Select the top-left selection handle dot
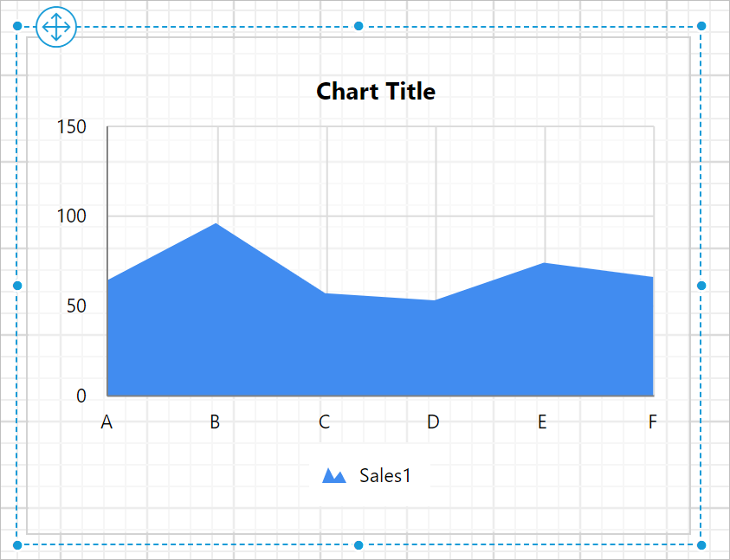The height and width of the screenshot is (560, 730). [x=16, y=27]
